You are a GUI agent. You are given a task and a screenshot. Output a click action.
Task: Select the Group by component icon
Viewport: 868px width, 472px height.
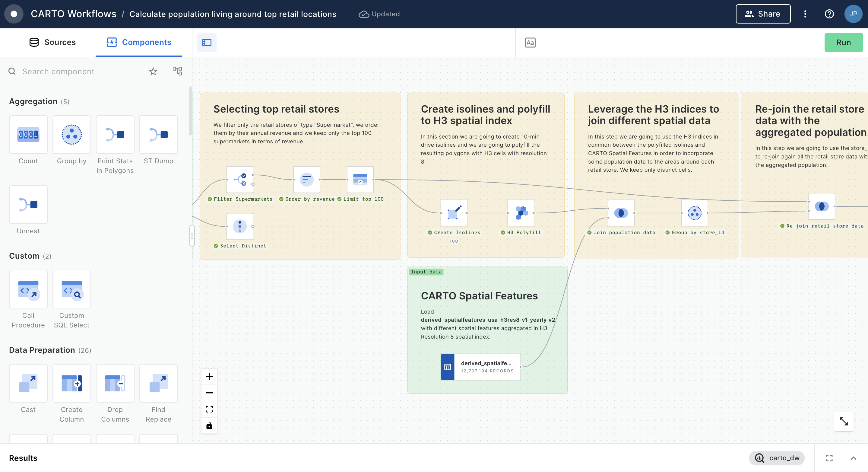tap(71, 135)
